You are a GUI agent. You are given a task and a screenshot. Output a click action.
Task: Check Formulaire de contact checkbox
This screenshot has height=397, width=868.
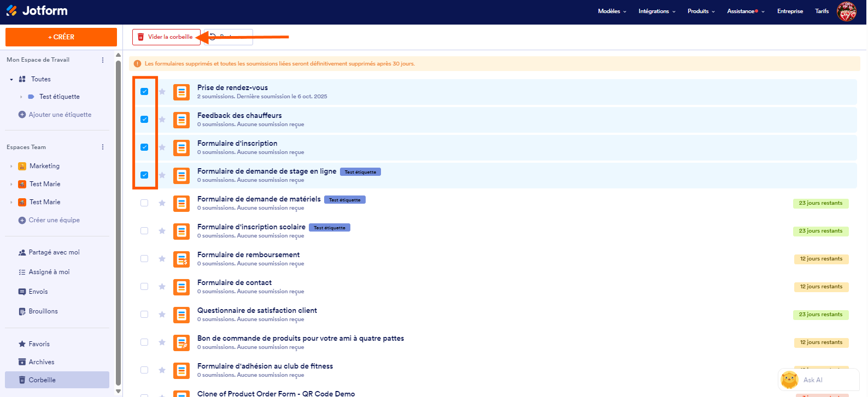click(x=144, y=287)
